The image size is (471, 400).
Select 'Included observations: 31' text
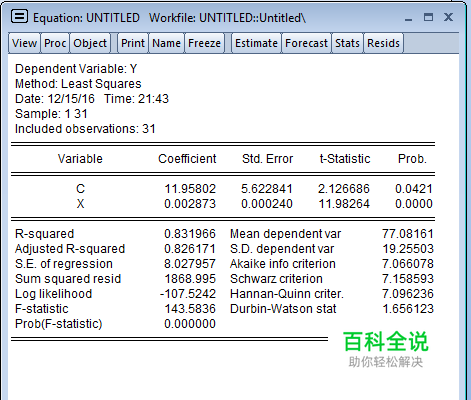click(85, 129)
